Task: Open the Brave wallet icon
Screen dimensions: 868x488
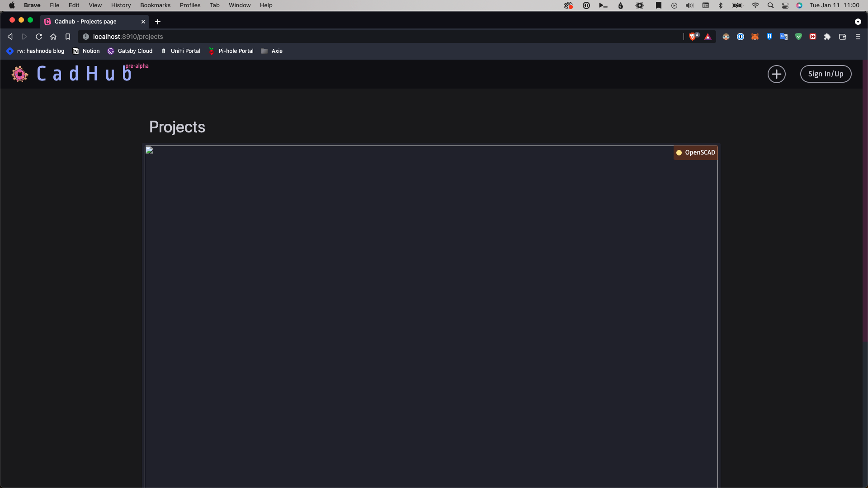Action: tap(843, 37)
